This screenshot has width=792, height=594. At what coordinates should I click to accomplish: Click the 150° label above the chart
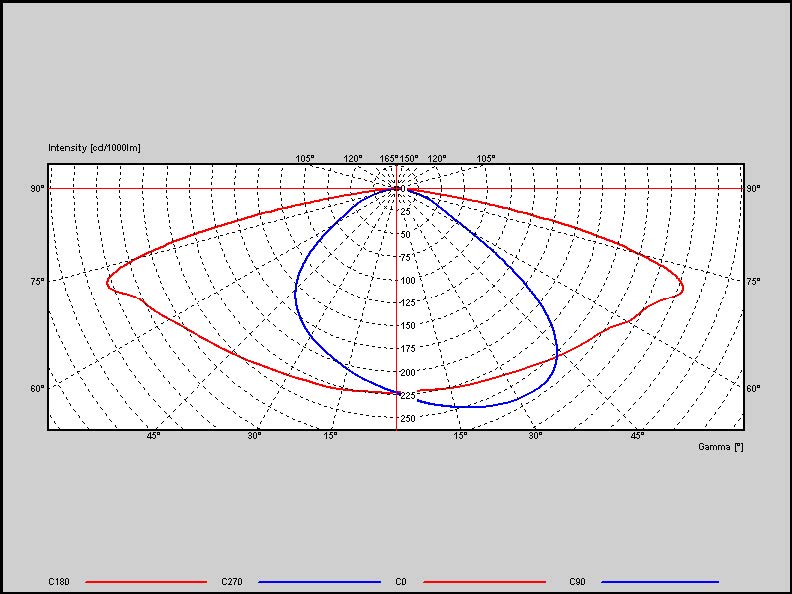tap(409, 158)
